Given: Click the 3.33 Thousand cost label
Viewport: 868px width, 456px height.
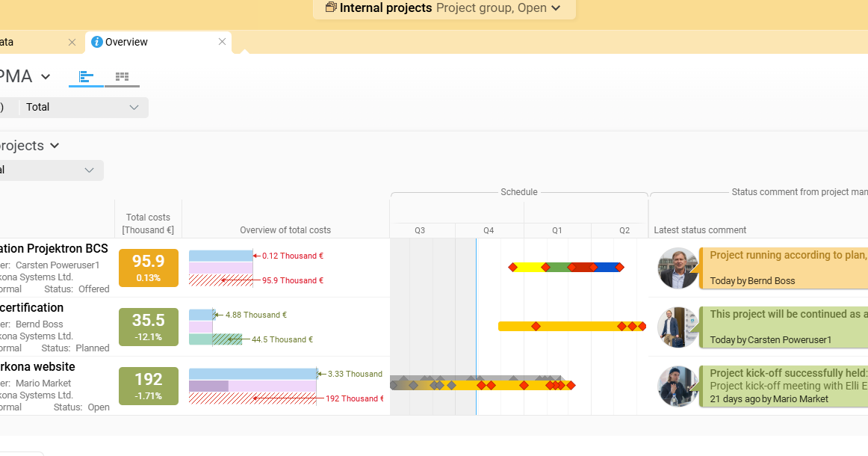Looking at the screenshot, I should tap(355, 374).
